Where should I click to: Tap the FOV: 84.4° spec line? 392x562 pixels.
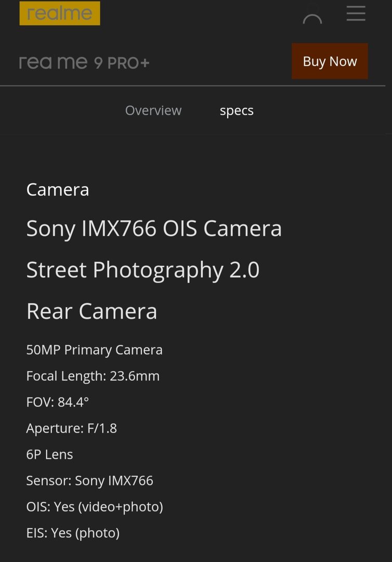pyautogui.click(x=57, y=402)
